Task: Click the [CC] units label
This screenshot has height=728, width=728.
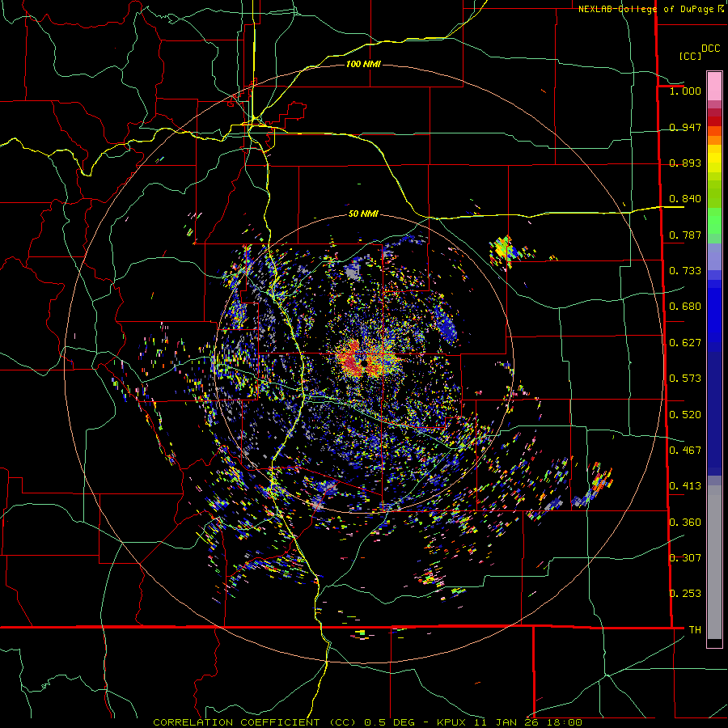Action: click(690, 56)
